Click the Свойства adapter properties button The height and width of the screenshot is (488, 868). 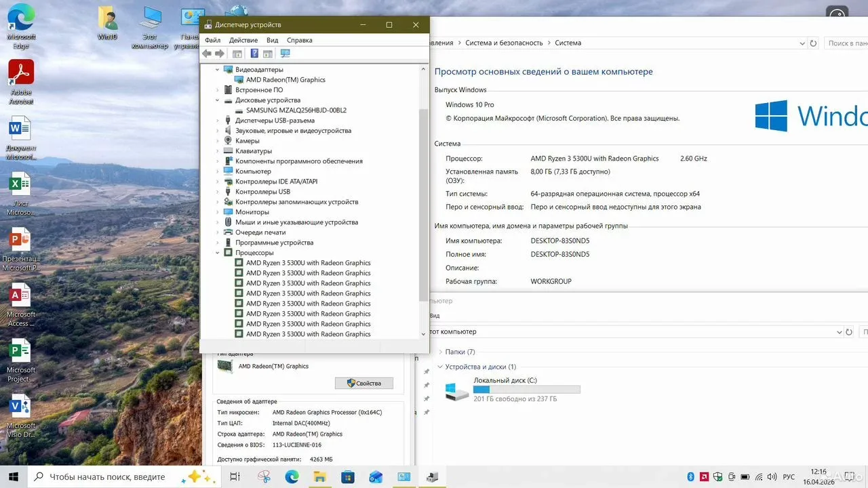[x=363, y=383]
